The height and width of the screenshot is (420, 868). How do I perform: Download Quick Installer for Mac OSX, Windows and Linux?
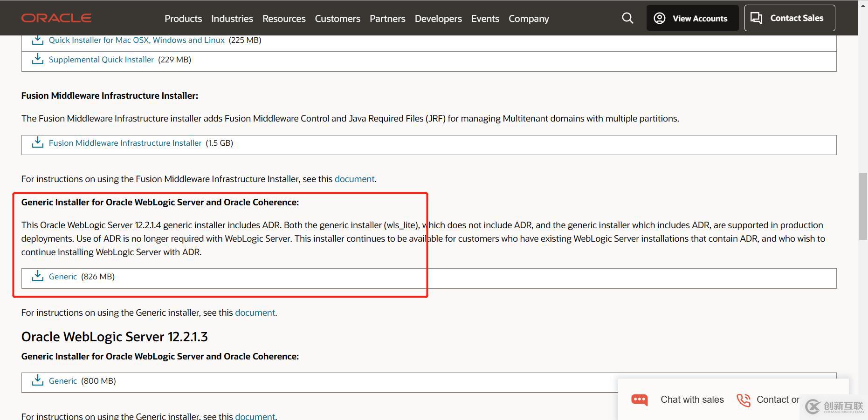click(137, 40)
